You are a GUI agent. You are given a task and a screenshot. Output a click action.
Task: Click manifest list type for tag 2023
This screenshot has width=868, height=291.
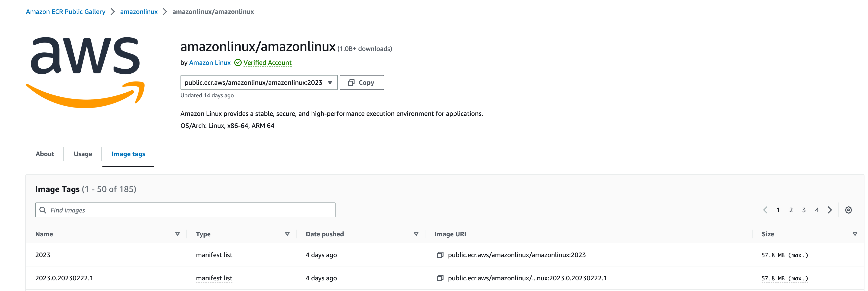coord(214,255)
